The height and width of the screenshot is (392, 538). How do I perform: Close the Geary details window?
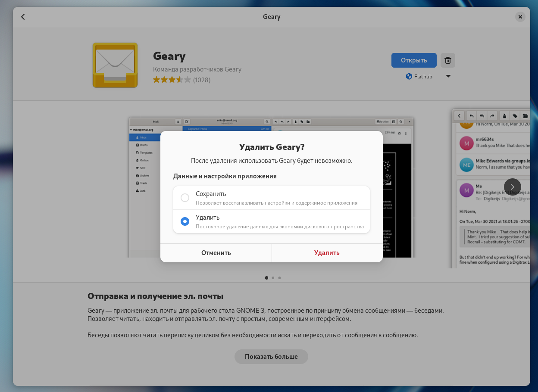520,17
